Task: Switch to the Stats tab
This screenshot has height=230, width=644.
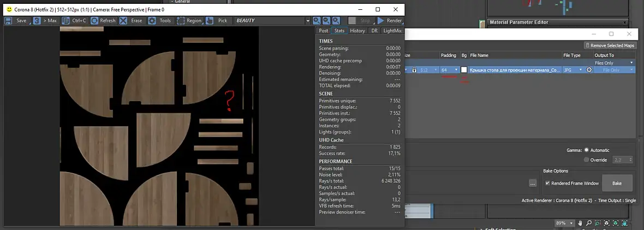Action: (339, 31)
